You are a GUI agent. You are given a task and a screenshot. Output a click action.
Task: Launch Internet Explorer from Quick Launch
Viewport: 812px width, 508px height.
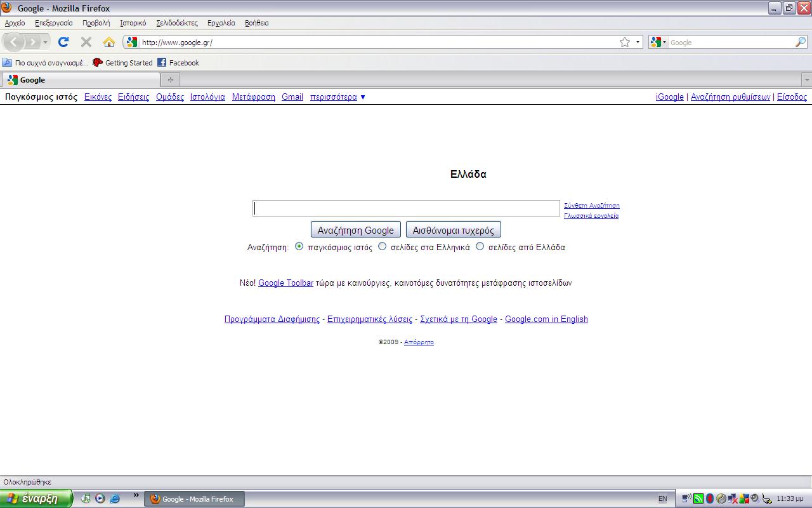coord(115,498)
